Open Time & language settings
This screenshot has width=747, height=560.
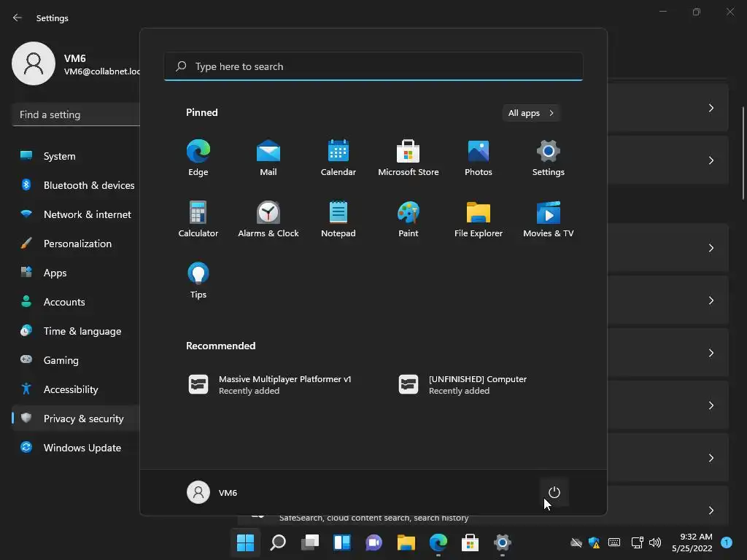76,331
